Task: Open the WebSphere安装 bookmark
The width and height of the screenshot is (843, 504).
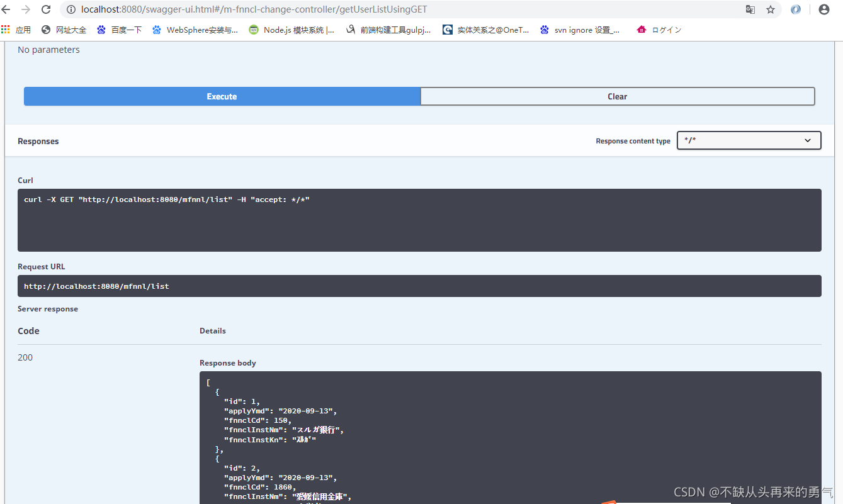Action: pos(196,30)
